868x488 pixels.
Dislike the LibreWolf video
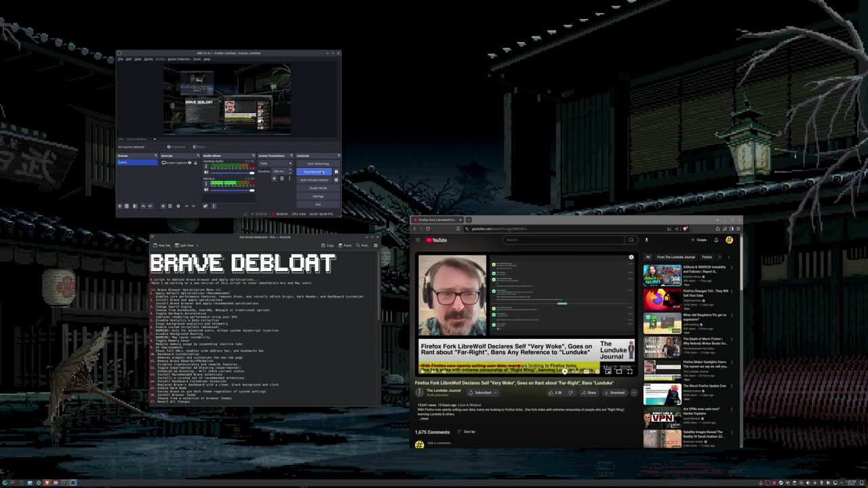(x=570, y=392)
